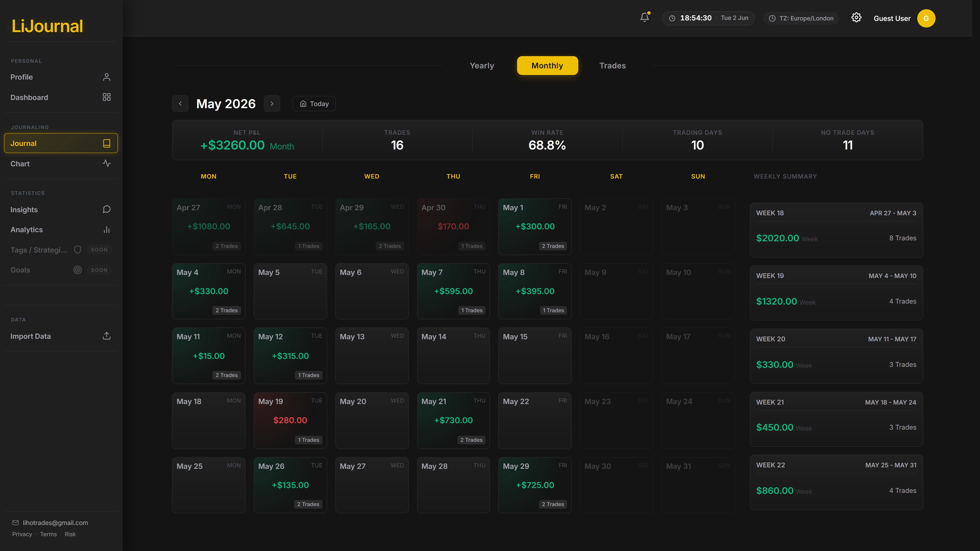Open the Week 19 summary card
This screenshot has width=980, height=551.
pos(836,293)
